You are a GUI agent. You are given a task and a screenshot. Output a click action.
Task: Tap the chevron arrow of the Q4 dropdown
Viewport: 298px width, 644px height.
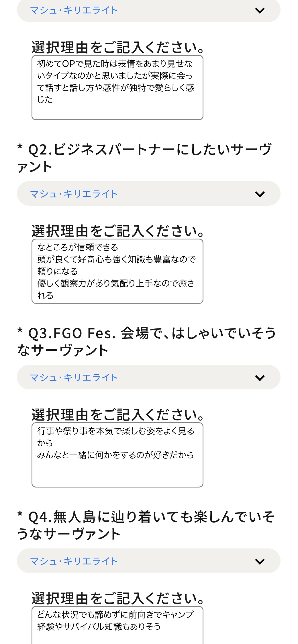coord(260,561)
